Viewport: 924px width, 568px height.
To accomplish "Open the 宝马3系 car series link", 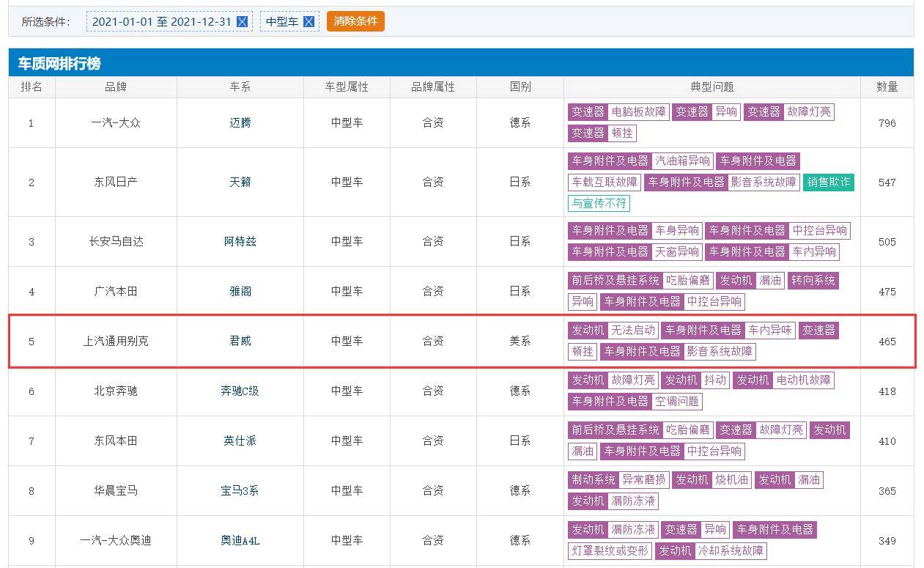I will pyautogui.click(x=240, y=490).
